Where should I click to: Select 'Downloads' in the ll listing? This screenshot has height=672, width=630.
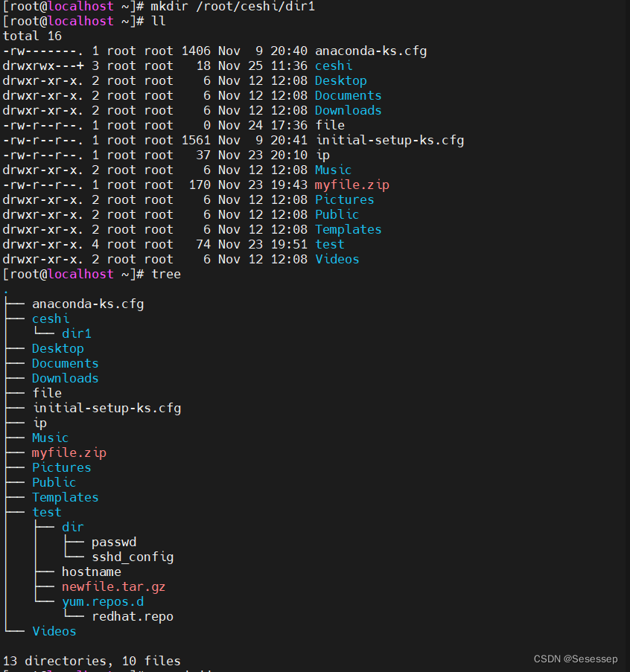[x=349, y=111]
